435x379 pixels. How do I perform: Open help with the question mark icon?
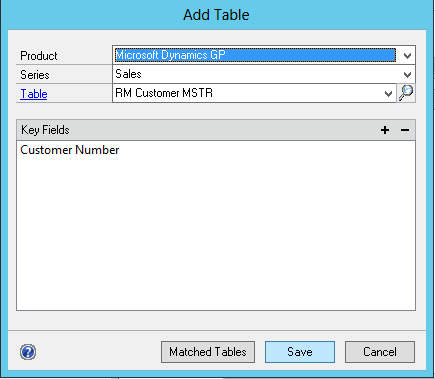[28, 352]
